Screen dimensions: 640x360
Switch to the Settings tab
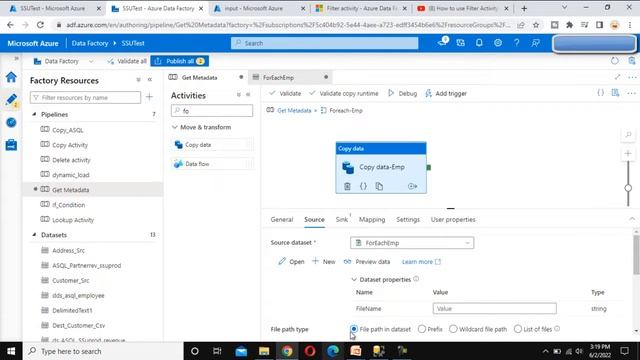[408, 220]
